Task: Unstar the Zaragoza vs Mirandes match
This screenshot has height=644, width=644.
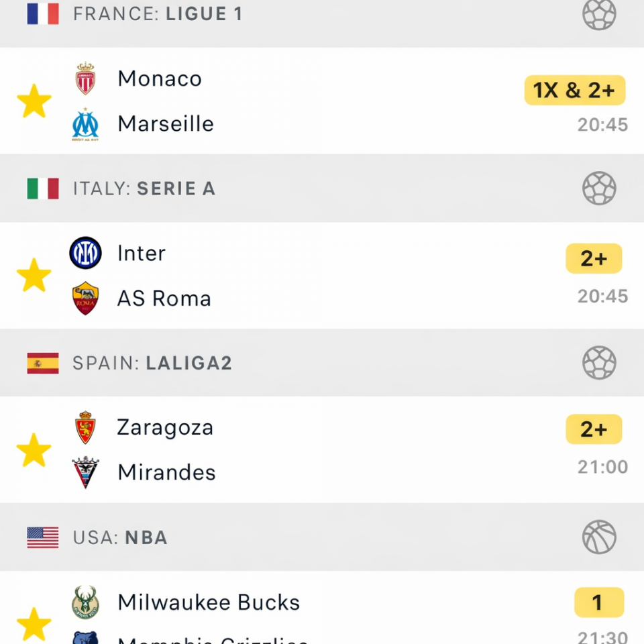Action: [x=34, y=450]
